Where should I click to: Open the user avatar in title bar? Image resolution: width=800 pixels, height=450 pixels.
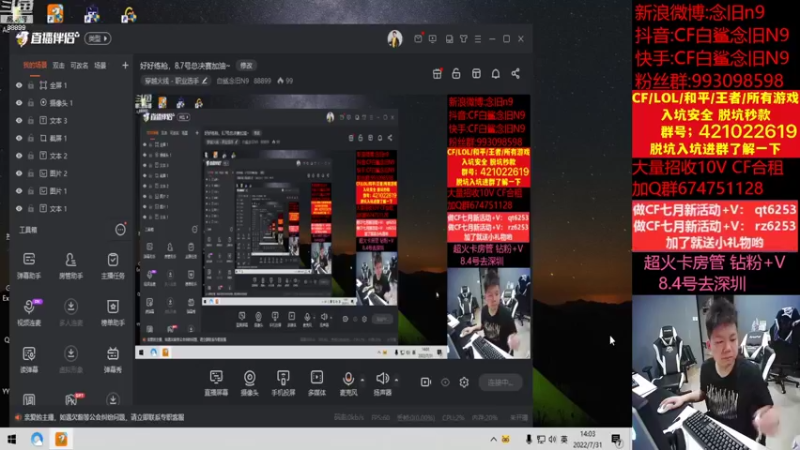coord(394,39)
